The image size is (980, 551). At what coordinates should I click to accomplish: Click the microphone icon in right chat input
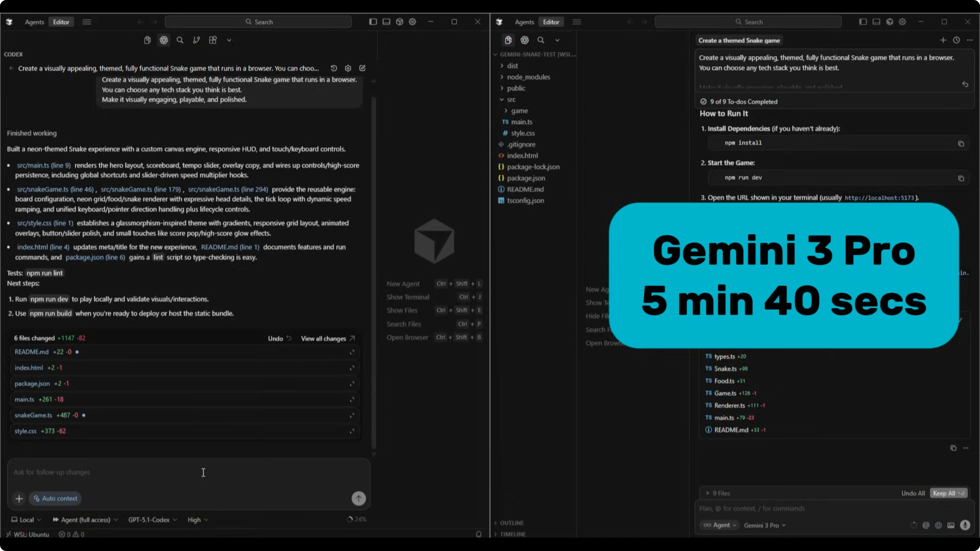(x=965, y=525)
